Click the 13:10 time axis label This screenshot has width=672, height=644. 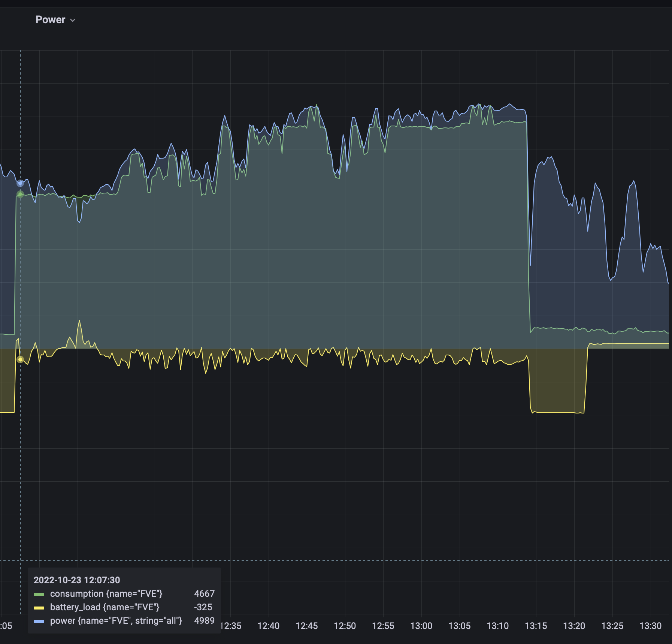click(x=498, y=626)
